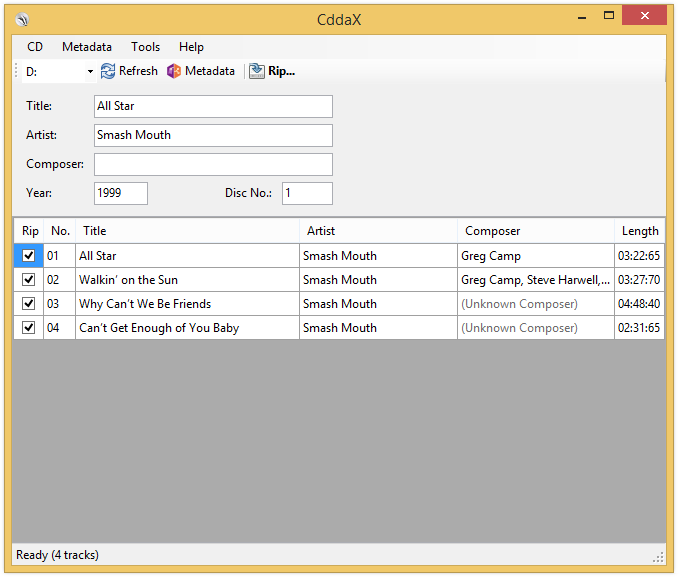Image resolution: width=679 pixels, height=577 pixels.
Task: Disable ripping of Can't Get Enough of You Baby
Action: click(x=29, y=328)
